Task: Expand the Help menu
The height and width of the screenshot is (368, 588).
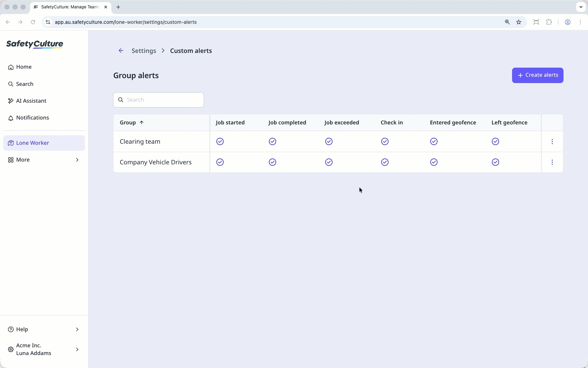Action: 44,329
